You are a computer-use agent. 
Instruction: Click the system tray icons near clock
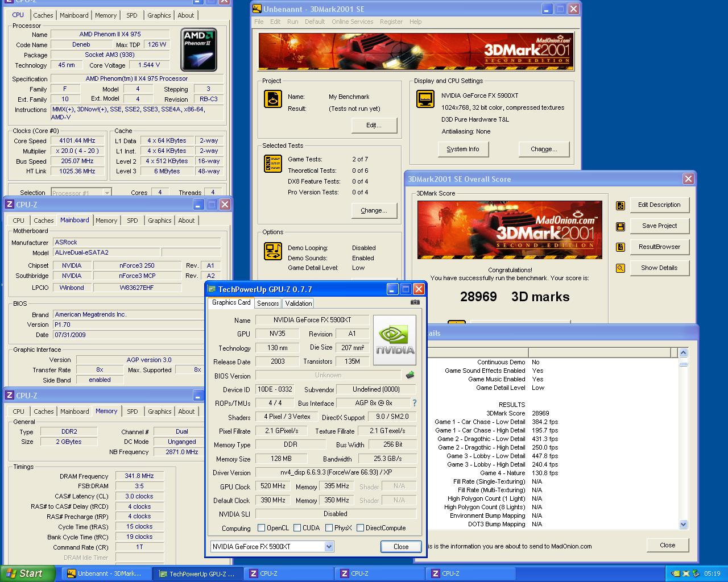pos(685,573)
